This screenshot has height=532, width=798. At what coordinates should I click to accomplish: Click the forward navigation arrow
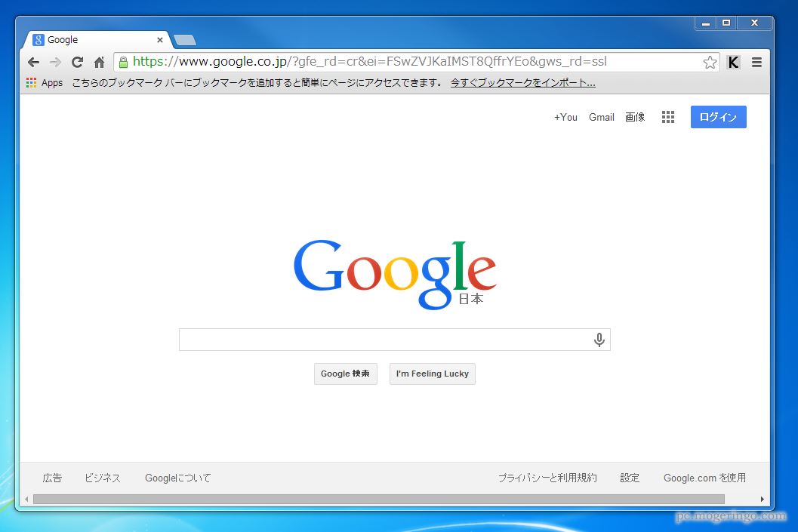point(55,62)
